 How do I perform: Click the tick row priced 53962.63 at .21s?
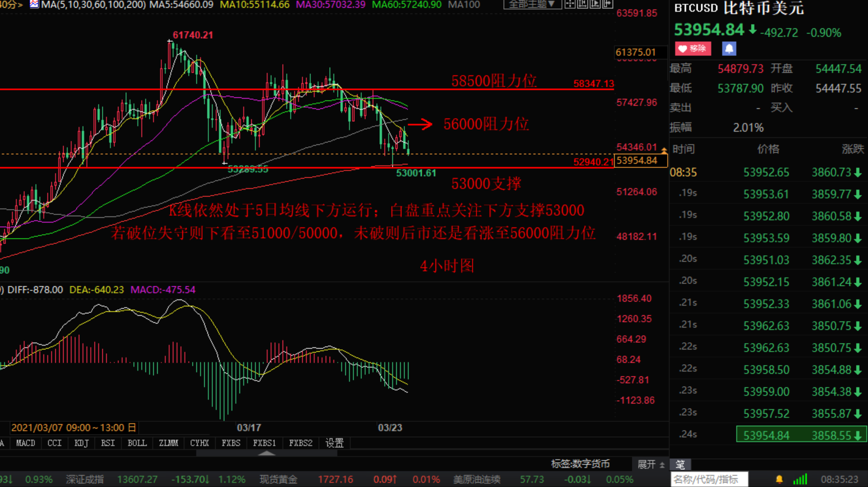click(768, 326)
